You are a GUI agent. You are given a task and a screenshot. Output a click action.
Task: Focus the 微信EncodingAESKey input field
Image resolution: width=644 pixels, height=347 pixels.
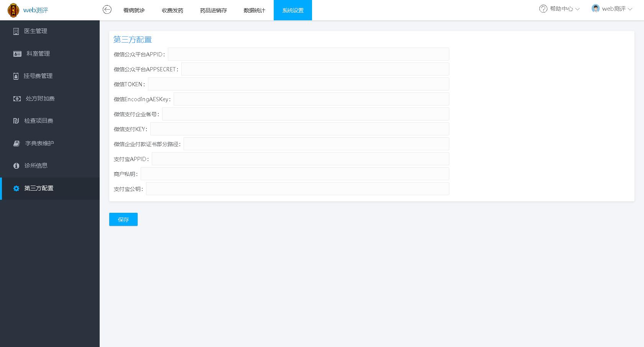pos(311,99)
